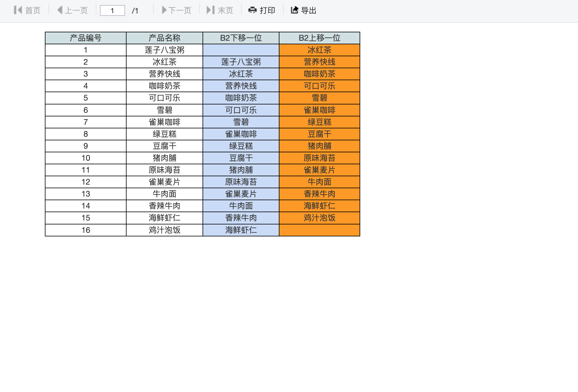Viewport: 578px width, 392px height.
Task: Click blue cell 海鲜虾仁 in row 16
Action: (241, 230)
